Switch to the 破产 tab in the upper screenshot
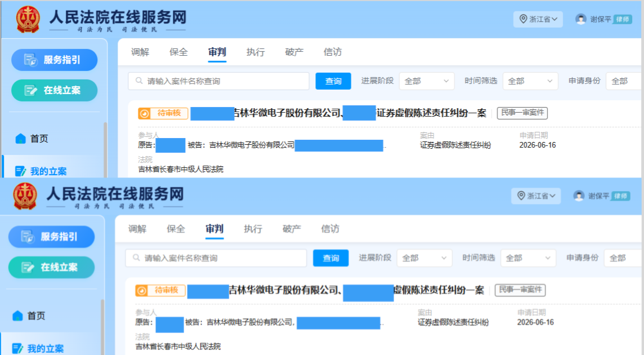644x355 pixels. (x=294, y=52)
